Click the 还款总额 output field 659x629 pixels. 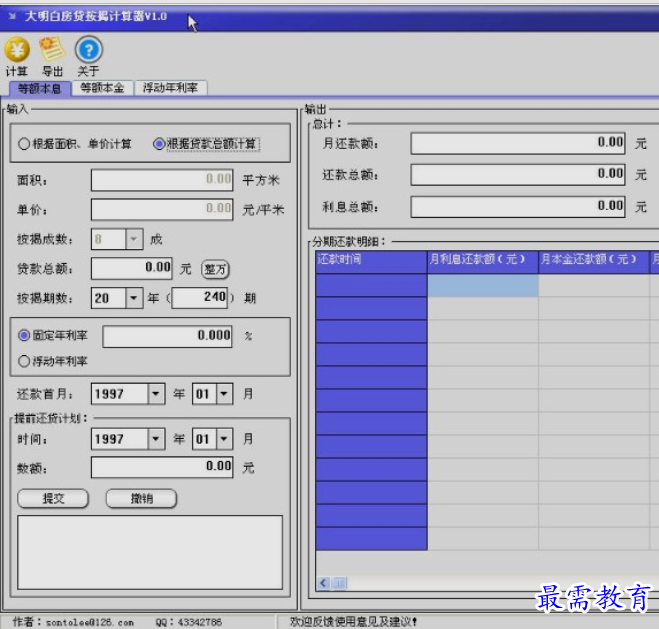coord(518,174)
